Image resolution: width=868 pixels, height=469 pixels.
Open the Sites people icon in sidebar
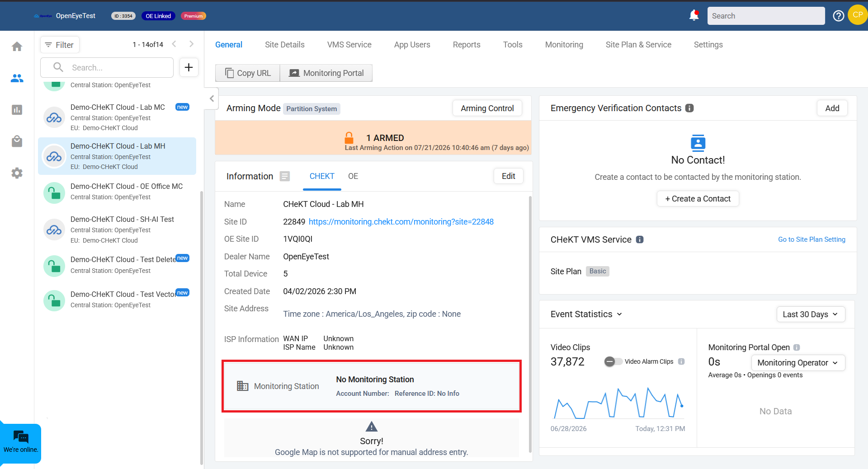click(17, 78)
